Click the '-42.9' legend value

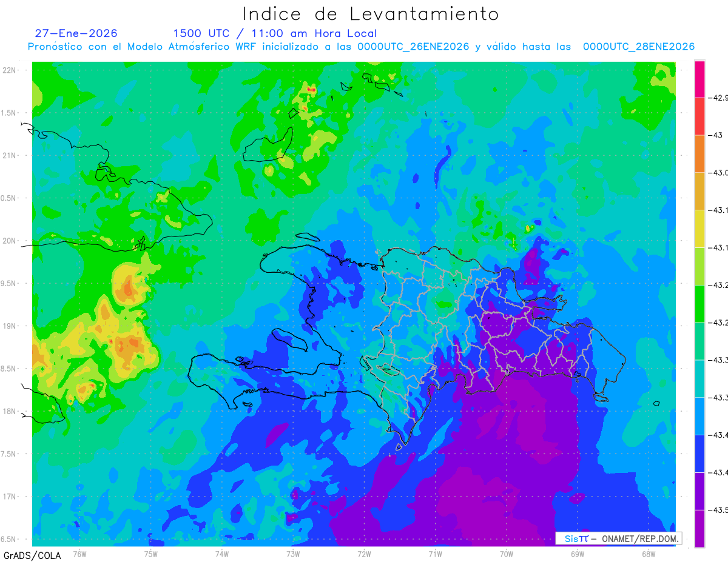pos(717,98)
